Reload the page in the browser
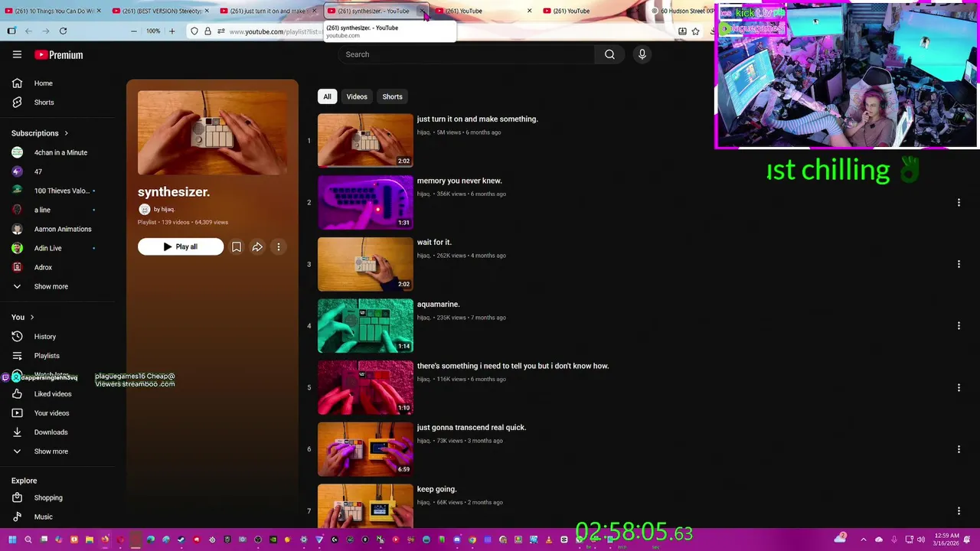The height and width of the screenshot is (551, 980). click(63, 31)
